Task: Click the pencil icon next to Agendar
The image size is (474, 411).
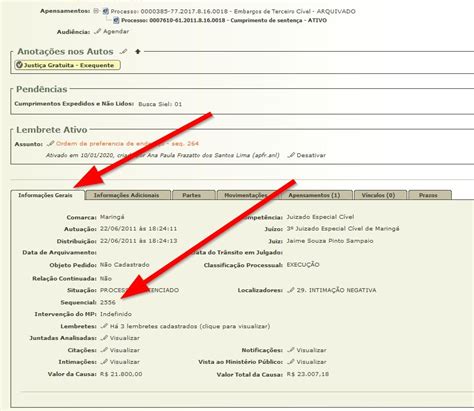Action: (97, 31)
